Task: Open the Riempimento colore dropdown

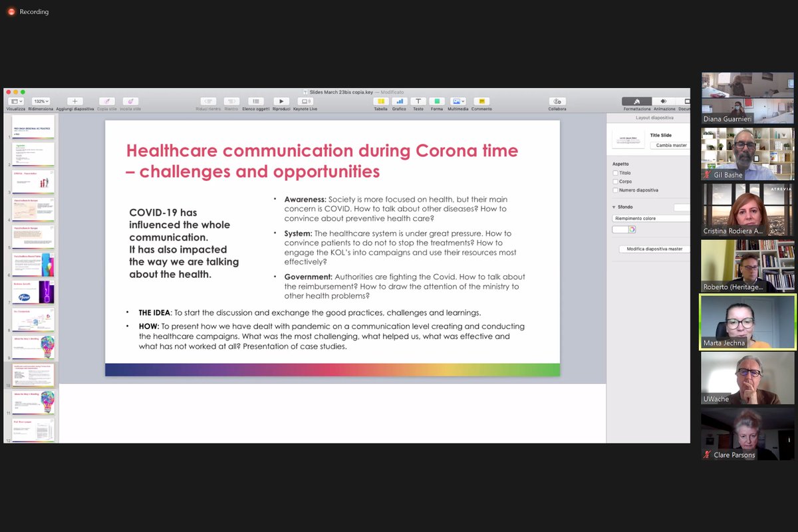Action: [x=651, y=218]
